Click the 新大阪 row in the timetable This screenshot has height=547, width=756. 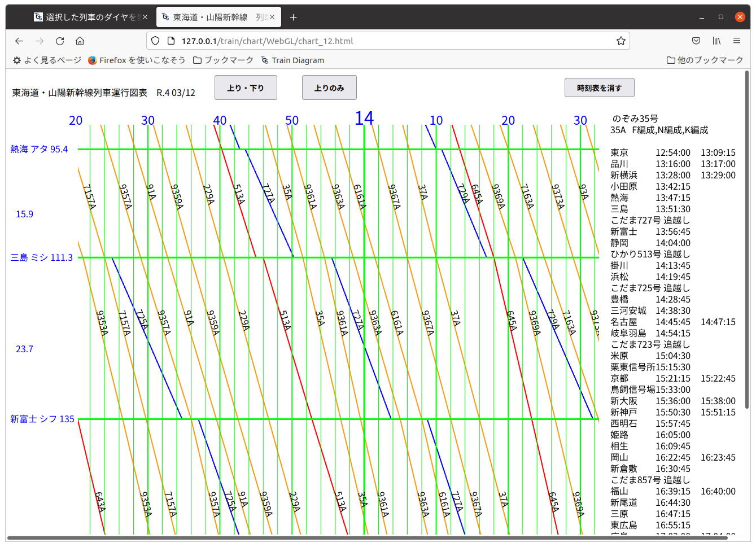click(x=673, y=401)
